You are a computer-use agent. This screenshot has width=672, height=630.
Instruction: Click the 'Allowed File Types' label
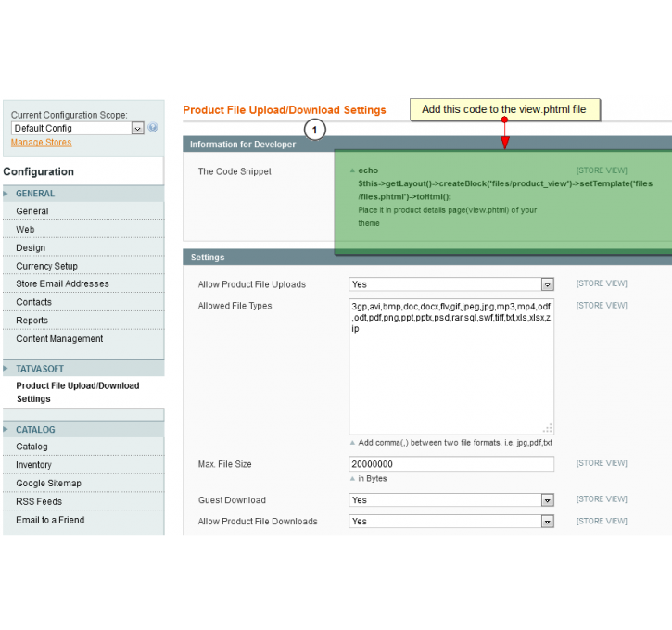click(235, 306)
